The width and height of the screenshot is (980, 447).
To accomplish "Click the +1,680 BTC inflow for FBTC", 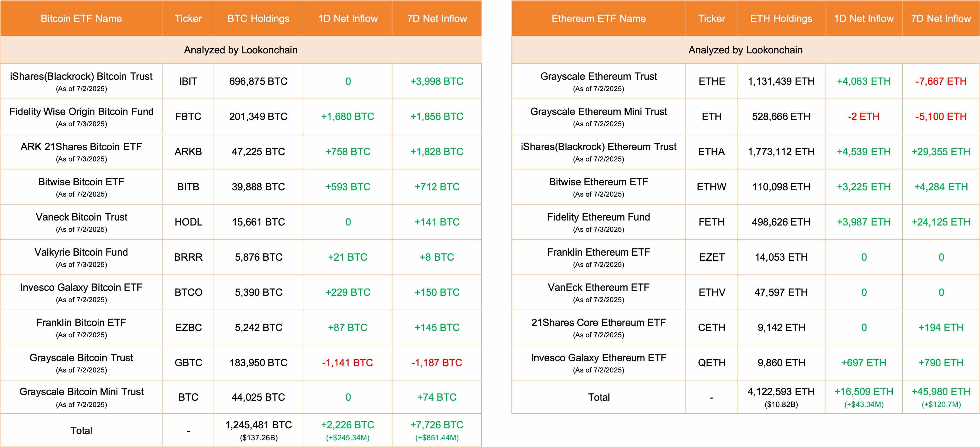I will pos(347,116).
